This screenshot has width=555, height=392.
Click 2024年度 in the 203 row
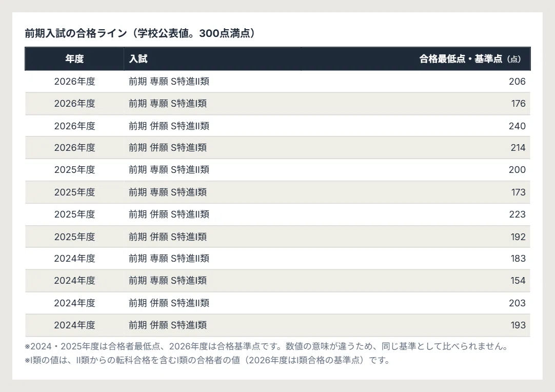(75, 303)
